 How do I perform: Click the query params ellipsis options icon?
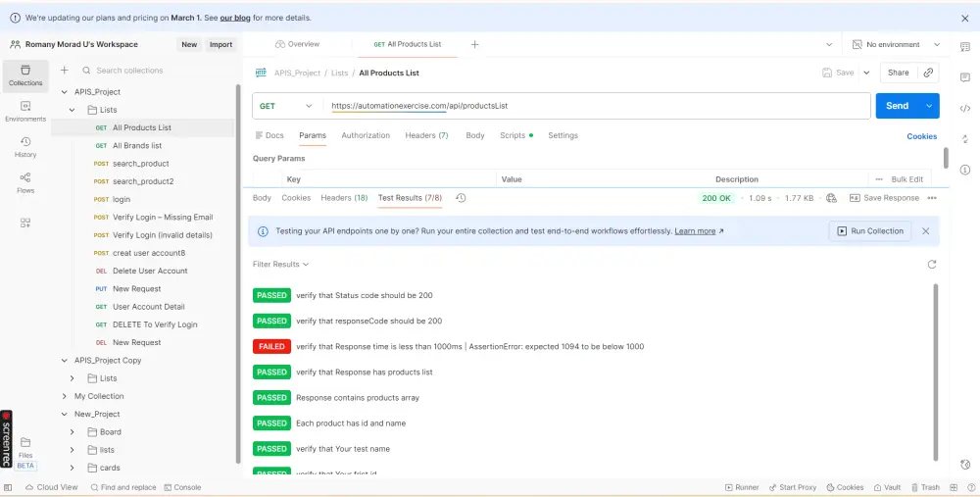(x=879, y=179)
